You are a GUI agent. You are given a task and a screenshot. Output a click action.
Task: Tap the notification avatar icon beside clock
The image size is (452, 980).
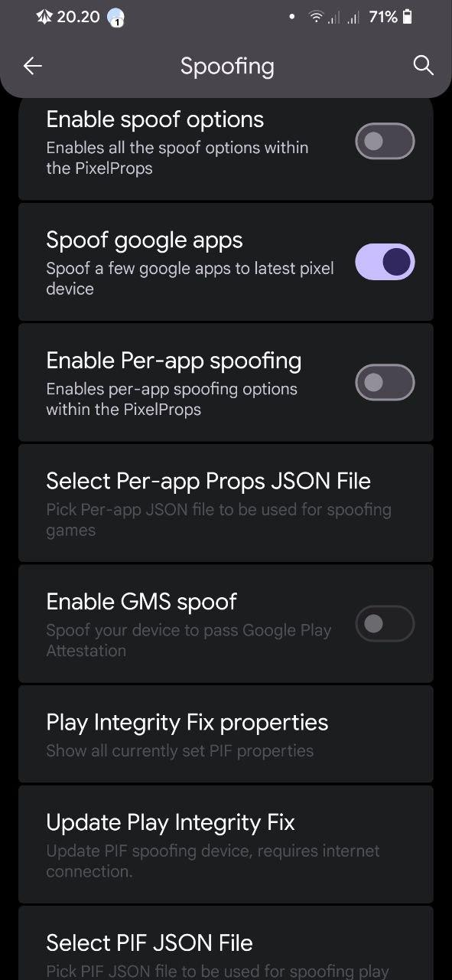pos(115,18)
